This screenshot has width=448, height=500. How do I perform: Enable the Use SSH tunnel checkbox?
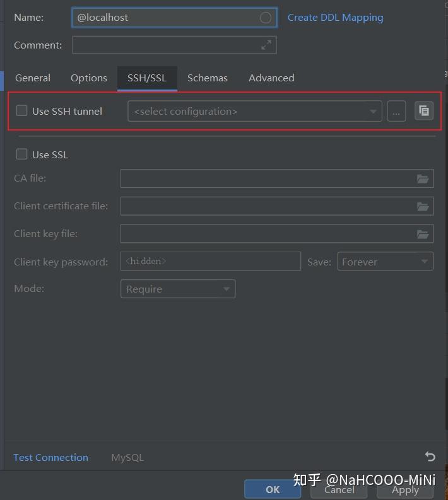point(22,111)
